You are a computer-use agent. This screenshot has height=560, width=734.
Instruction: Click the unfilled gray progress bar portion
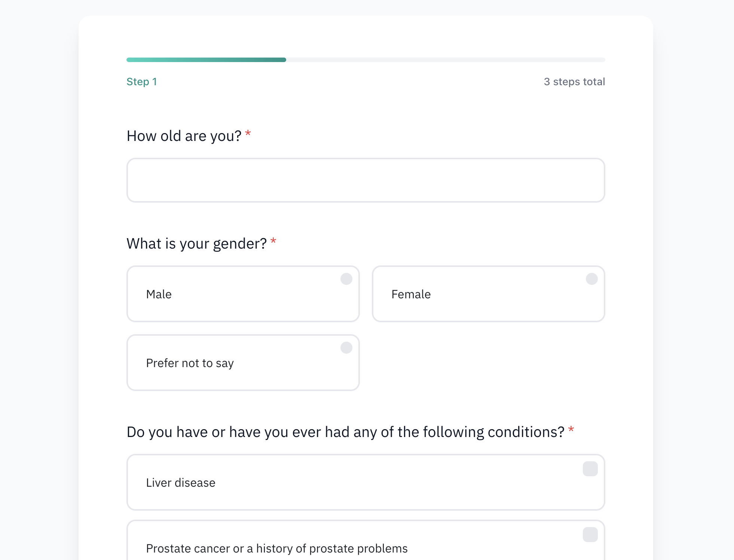445,60
